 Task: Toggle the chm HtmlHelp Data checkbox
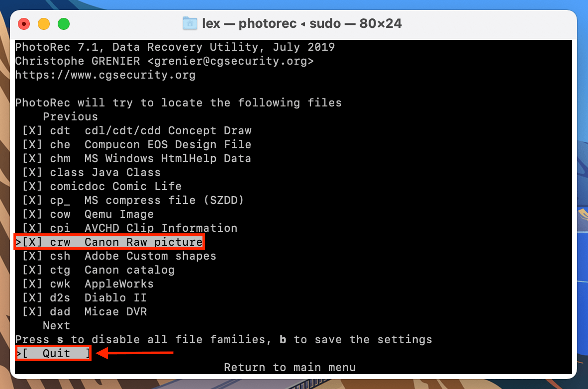(x=32, y=158)
